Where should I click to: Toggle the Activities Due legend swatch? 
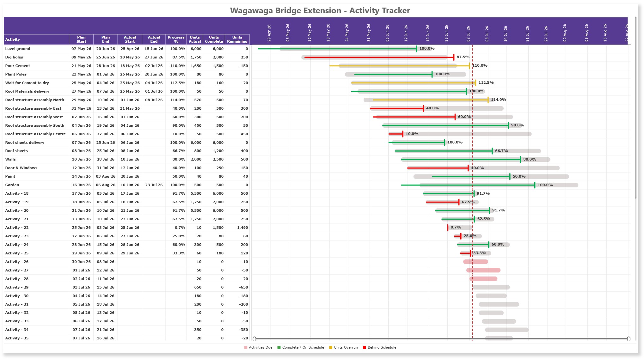pyautogui.click(x=246, y=347)
